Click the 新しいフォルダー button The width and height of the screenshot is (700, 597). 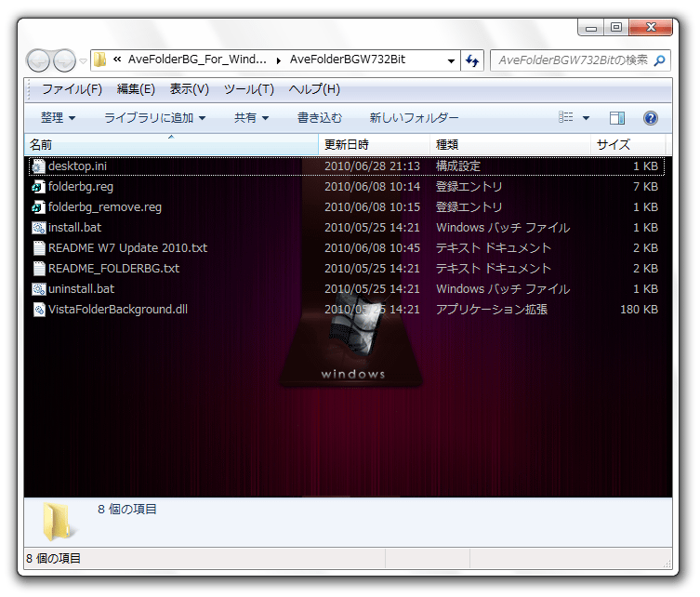414,118
